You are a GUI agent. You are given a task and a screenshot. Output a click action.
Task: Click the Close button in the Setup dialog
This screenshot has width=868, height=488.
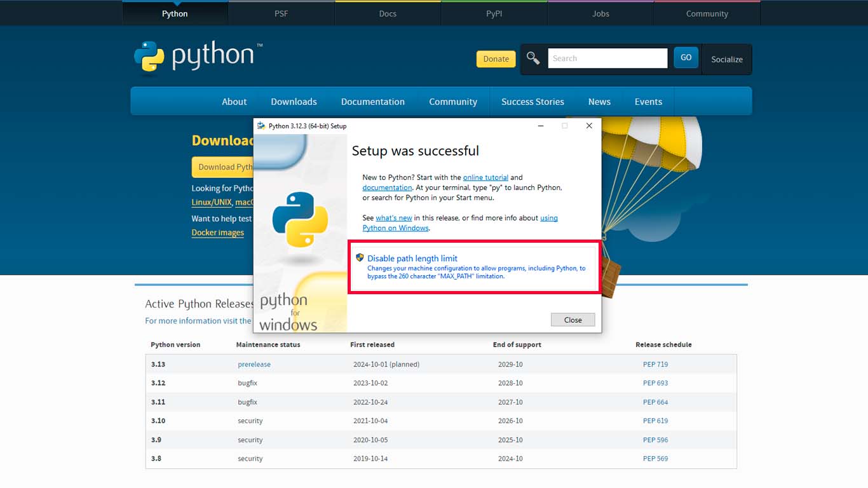click(x=573, y=320)
